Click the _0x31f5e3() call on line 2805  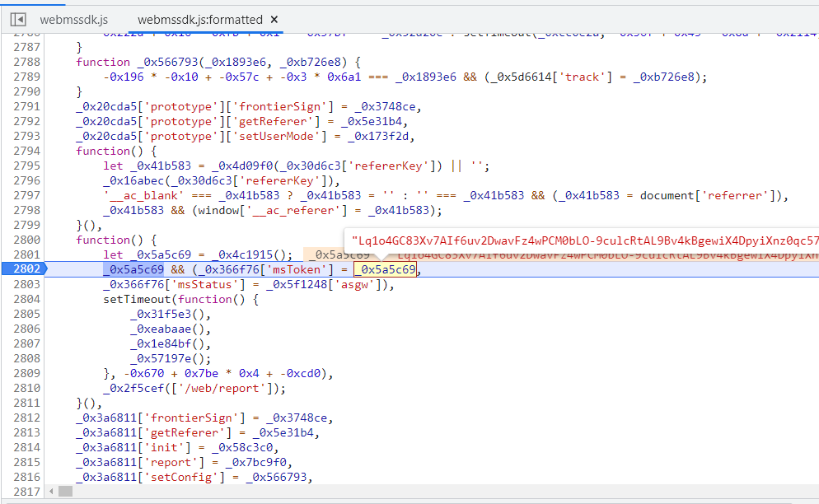[x=167, y=315]
